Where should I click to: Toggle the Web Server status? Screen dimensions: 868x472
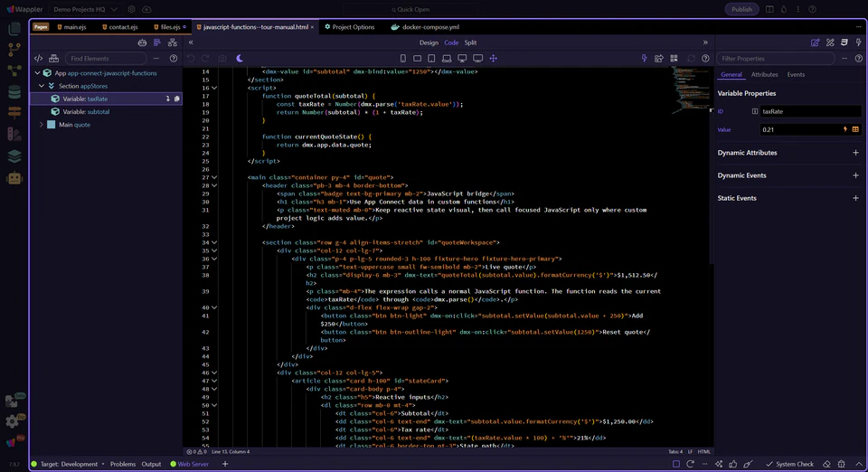tap(189, 464)
